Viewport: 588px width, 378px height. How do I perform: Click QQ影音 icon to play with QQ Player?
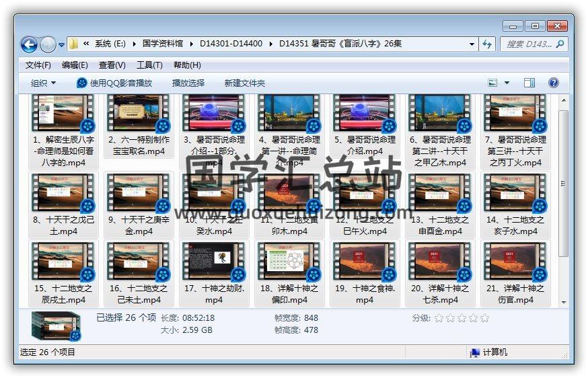(82, 83)
